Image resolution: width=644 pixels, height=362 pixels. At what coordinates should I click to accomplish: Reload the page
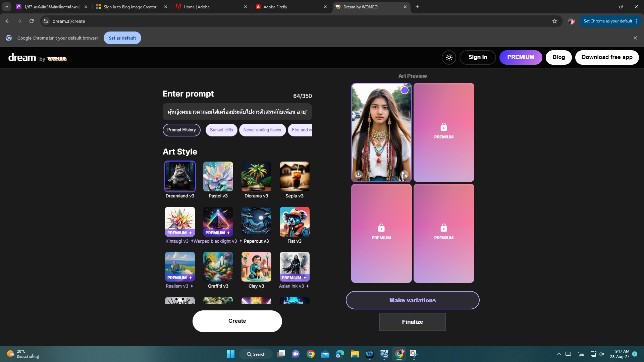32,21
